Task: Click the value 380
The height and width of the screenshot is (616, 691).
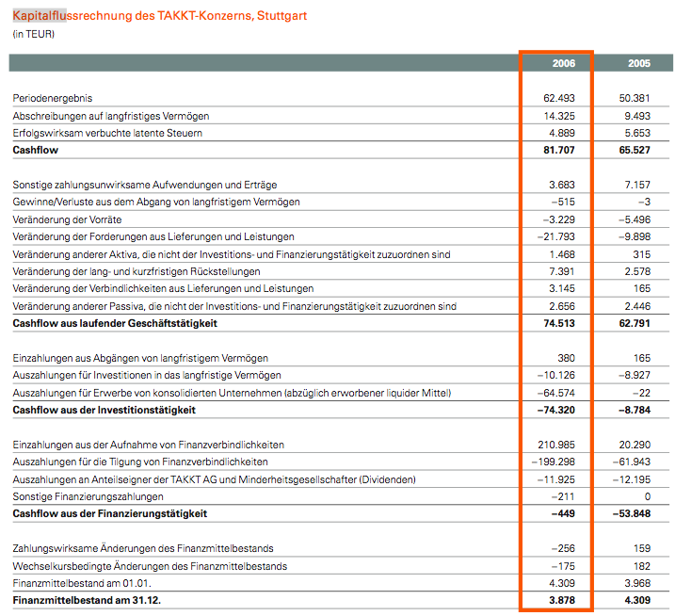Action: pos(567,359)
